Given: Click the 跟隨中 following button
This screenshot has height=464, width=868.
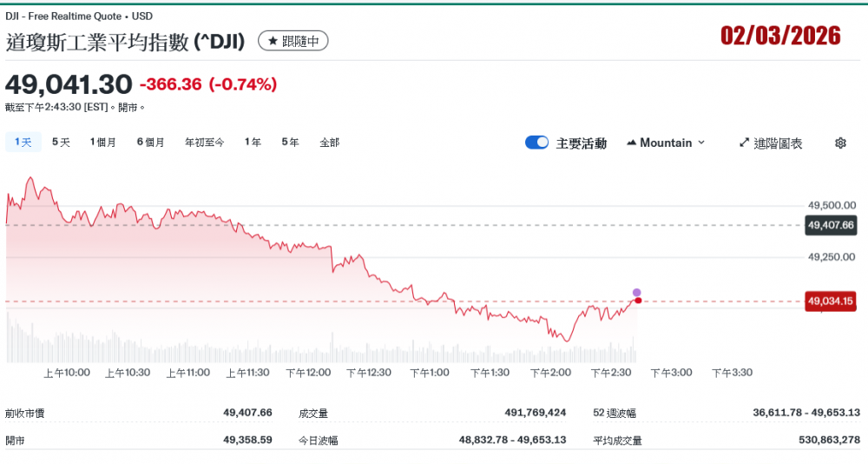Looking at the screenshot, I should tap(293, 41).
